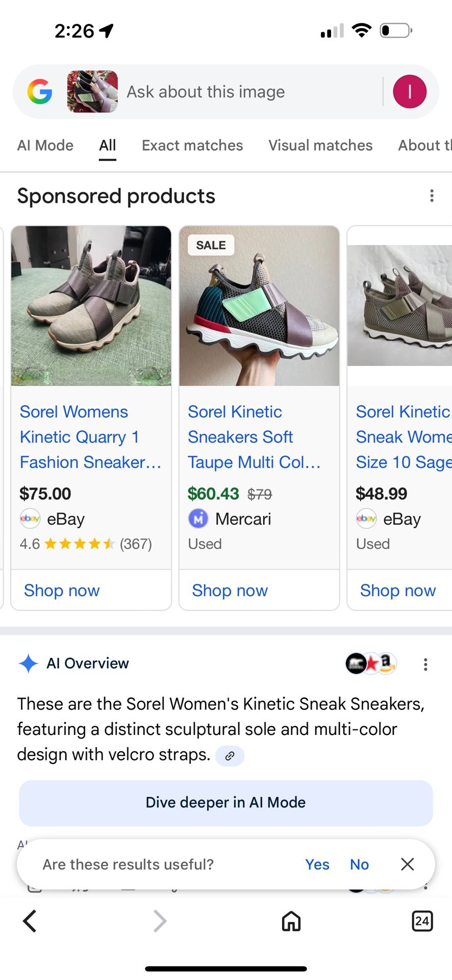Screen dimensions: 452x980
Task: Tap the searched shoe image thumbnail
Action: 92,92
